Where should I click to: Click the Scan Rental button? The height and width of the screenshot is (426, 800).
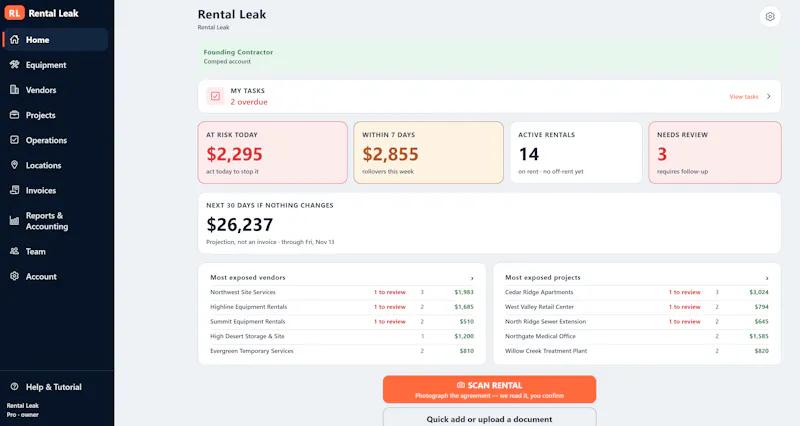(489, 390)
